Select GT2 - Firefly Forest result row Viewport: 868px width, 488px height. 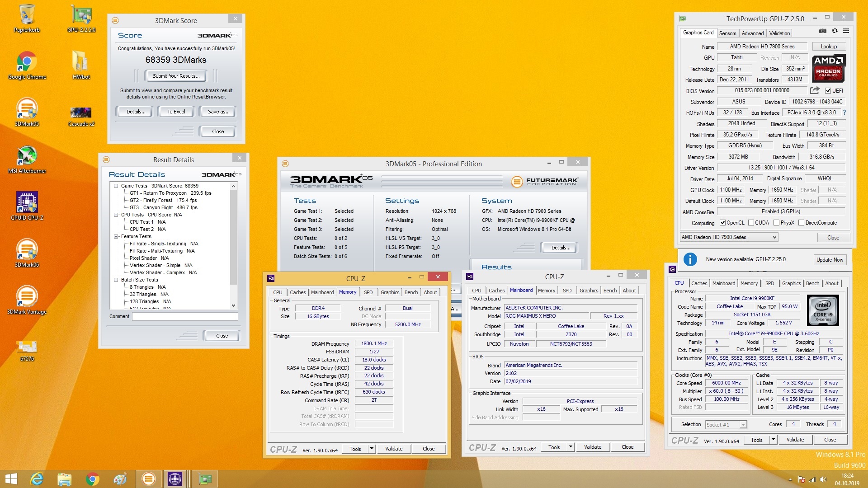[x=163, y=200]
